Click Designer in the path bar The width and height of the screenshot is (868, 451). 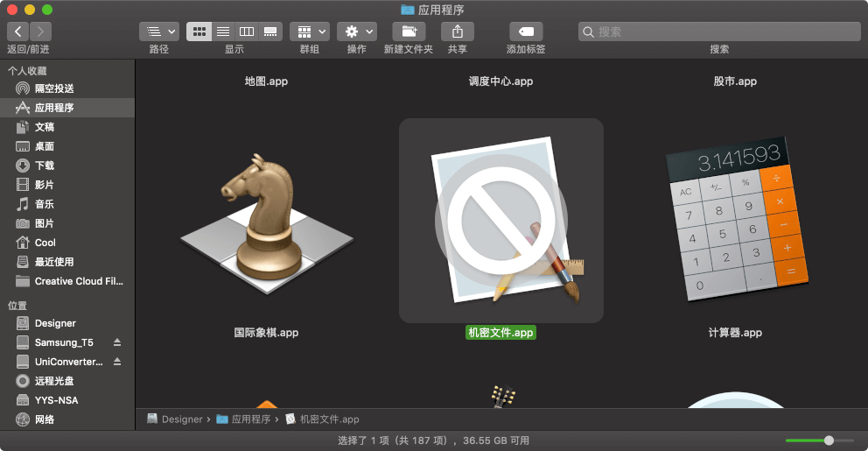175,419
